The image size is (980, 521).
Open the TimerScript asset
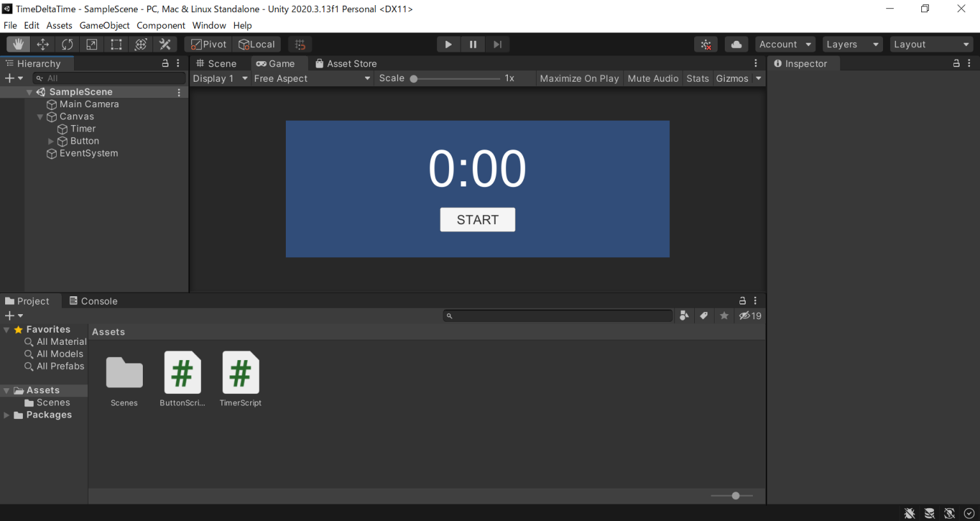(x=241, y=374)
